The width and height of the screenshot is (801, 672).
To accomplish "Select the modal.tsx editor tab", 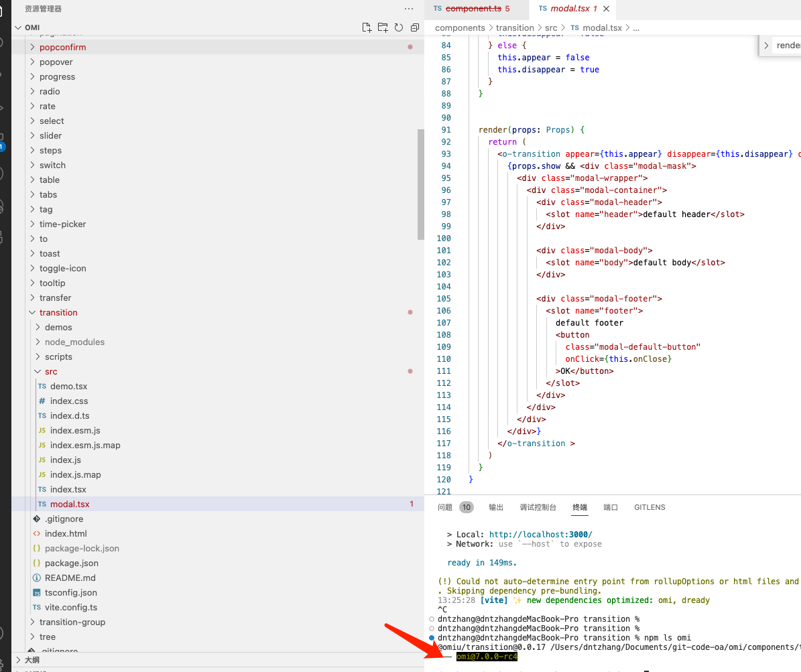I will pos(570,9).
